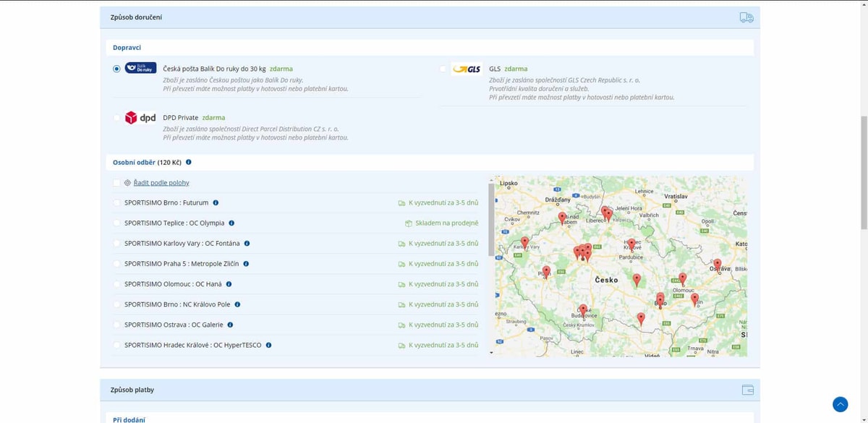This screenshot has height=423, width=868.
Task: Click the map pin at Ostrava
Action: pyautogui.click(x=718, y=265)
